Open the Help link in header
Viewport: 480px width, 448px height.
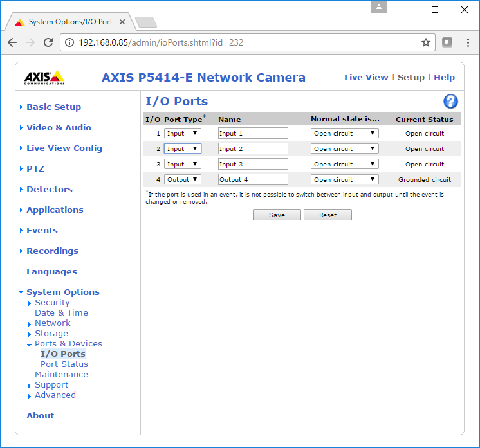tap(444, 77)
